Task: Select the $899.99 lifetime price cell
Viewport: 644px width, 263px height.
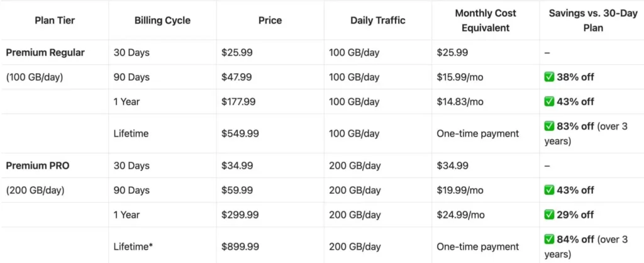Action: pos(240,247)
